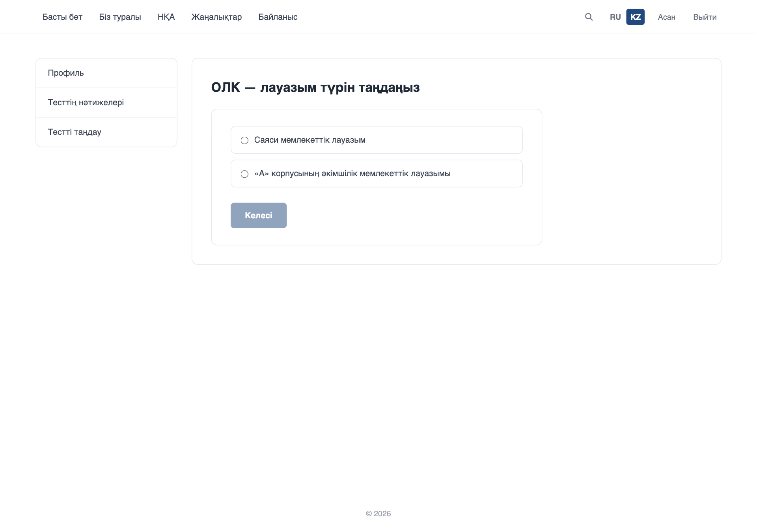Click Выйти to log out
This screenshot has width=757, height=532.
coord(705,17)
